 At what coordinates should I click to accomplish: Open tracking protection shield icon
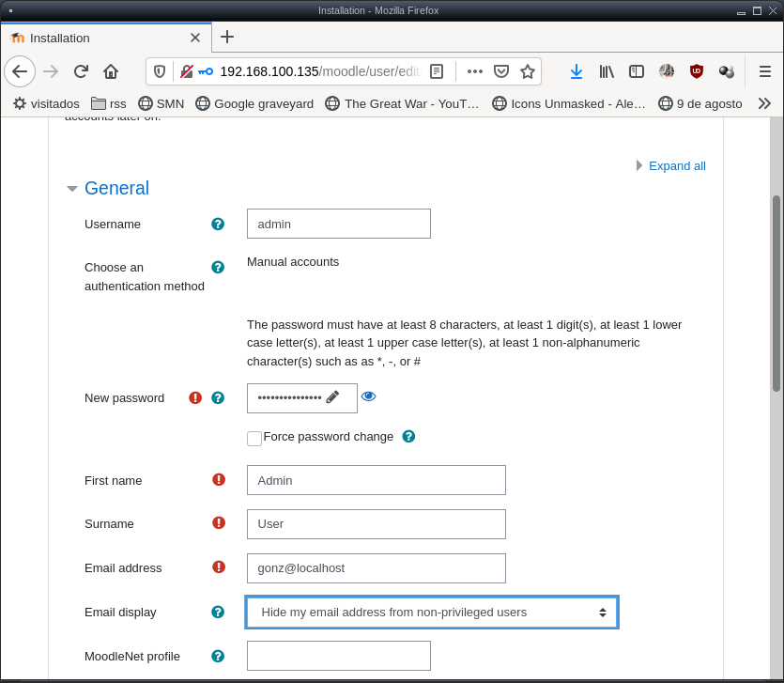[160, 71]
